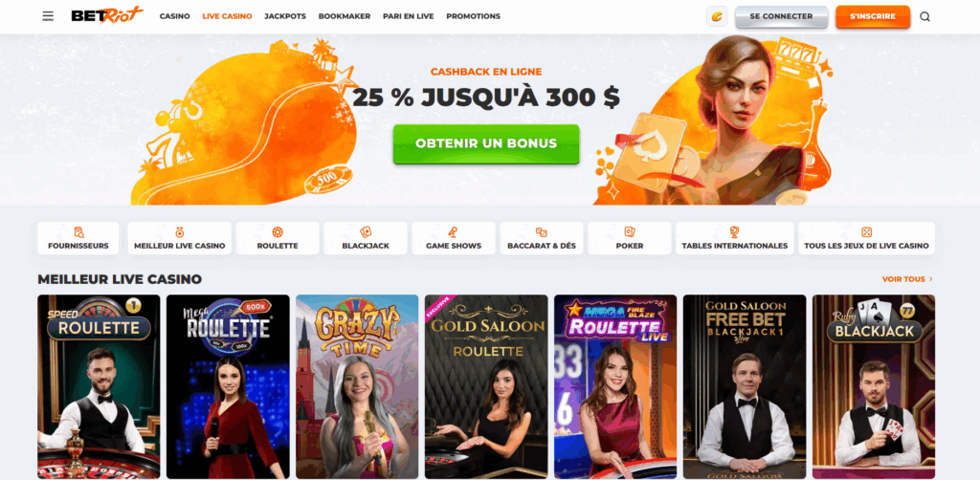Screen dimensions: 980x480
Task: Click the BetRiot logo
Action: [x=107, y=15]
